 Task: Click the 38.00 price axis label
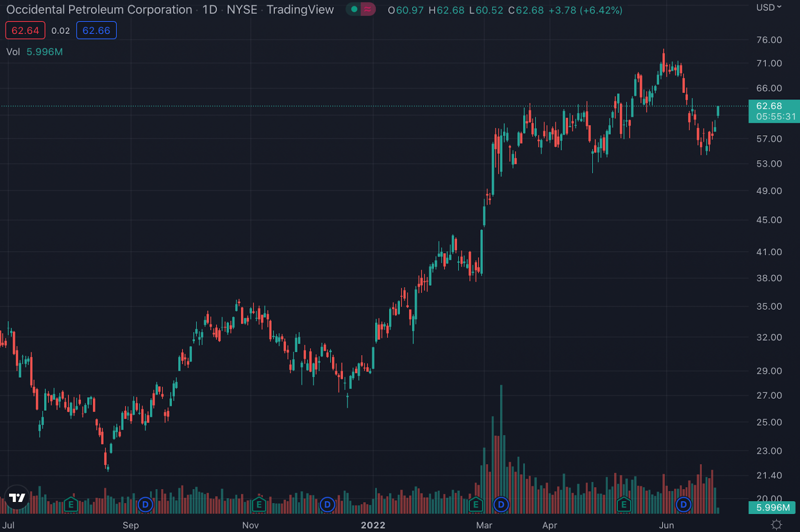coord(769,278)
